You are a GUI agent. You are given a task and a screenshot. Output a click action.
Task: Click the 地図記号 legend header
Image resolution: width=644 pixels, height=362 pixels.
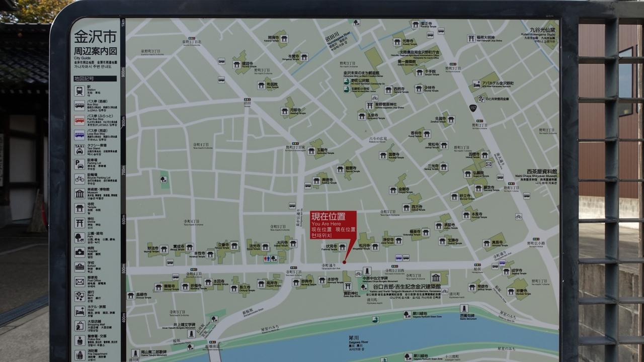point(95,78)
